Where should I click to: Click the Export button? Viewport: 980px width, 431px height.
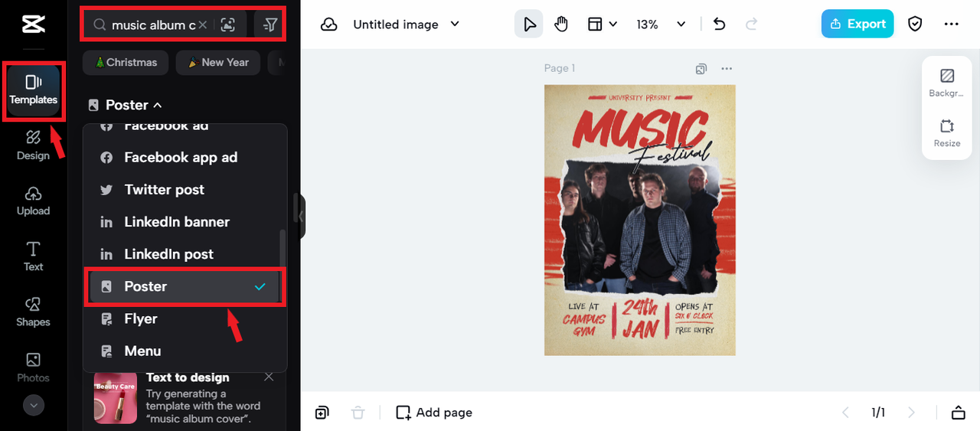point(857,24)
